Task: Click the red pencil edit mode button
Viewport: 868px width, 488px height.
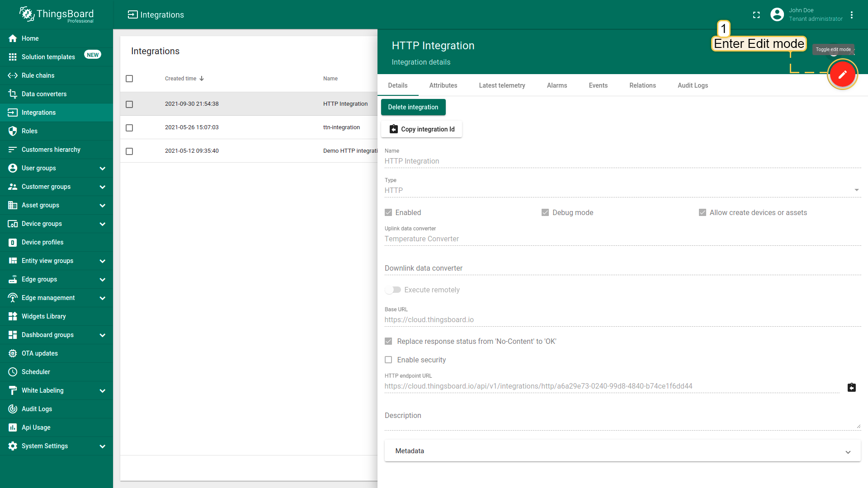Action: 842,74
